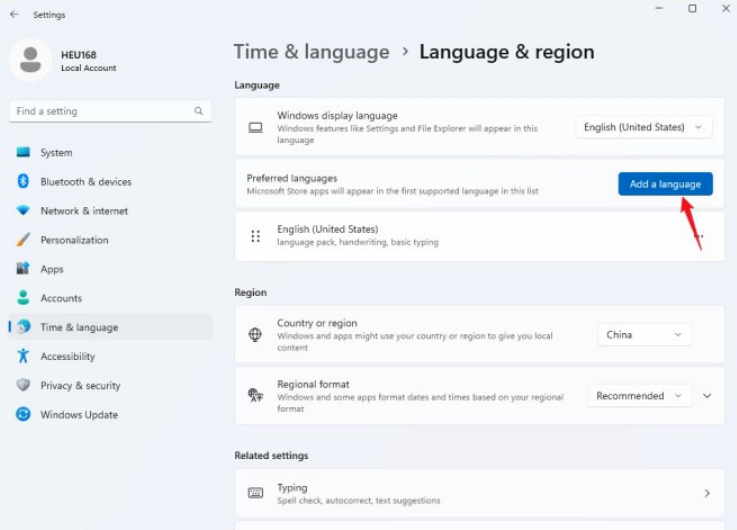This screenshot has height=530, width=737.
Task: Open the Typing related settings
Action: [479, 493]
